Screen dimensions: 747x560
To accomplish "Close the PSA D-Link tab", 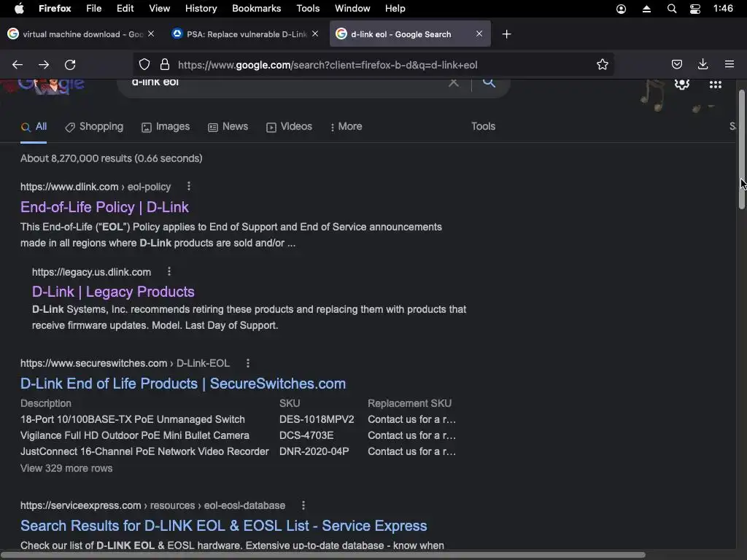I will point(315,34).
